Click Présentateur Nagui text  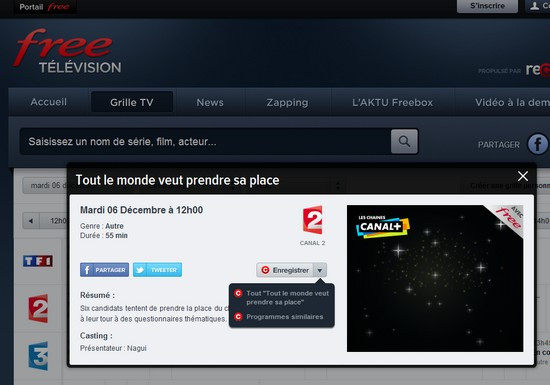(x=113, y=348)
